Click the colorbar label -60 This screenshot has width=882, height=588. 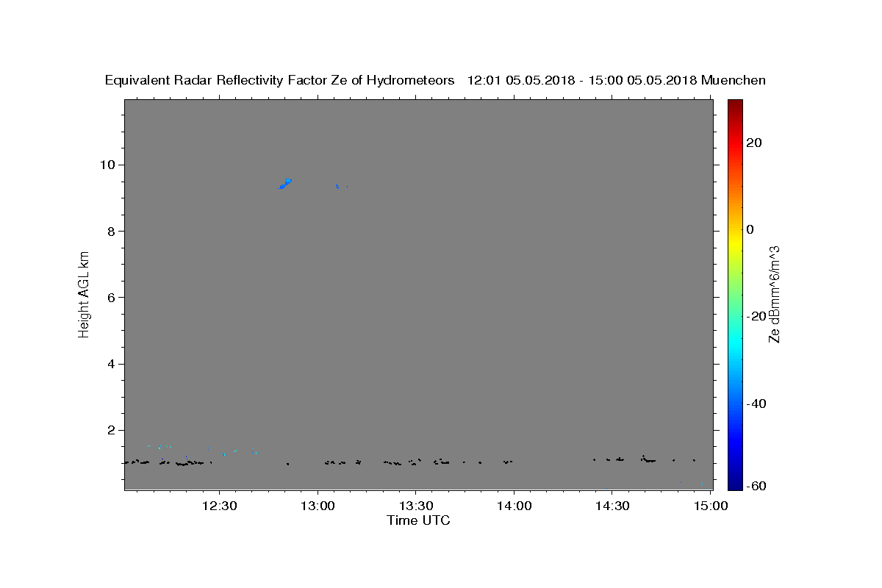(756, 486)
